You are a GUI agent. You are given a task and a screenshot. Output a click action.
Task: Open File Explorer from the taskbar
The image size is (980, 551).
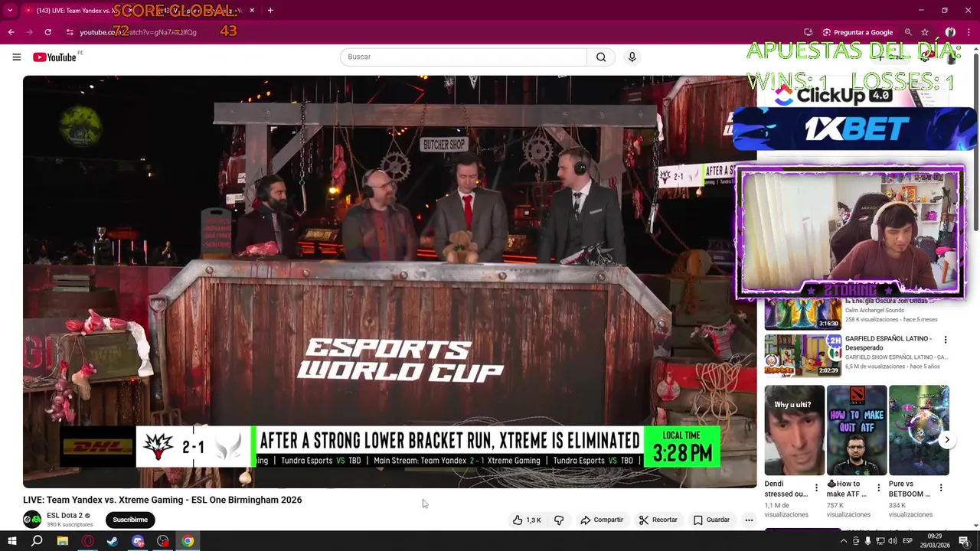click(x=63, y=541)
